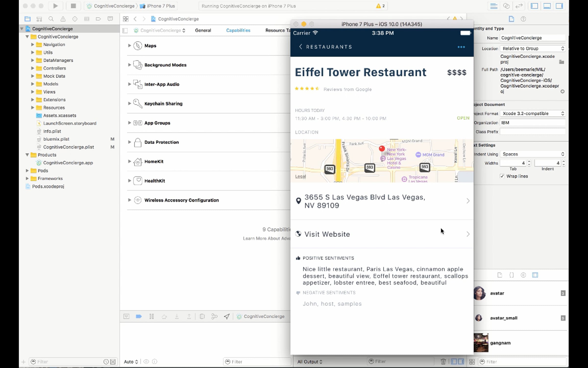Click the Media Library tab icon
588x368 pixels.
click(535, 275)
